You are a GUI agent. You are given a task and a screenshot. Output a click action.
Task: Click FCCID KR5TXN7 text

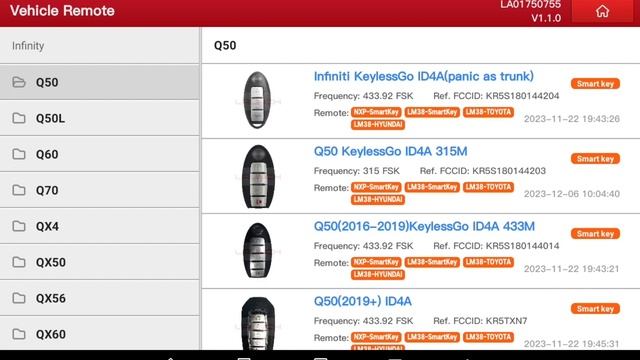point(480,322)
